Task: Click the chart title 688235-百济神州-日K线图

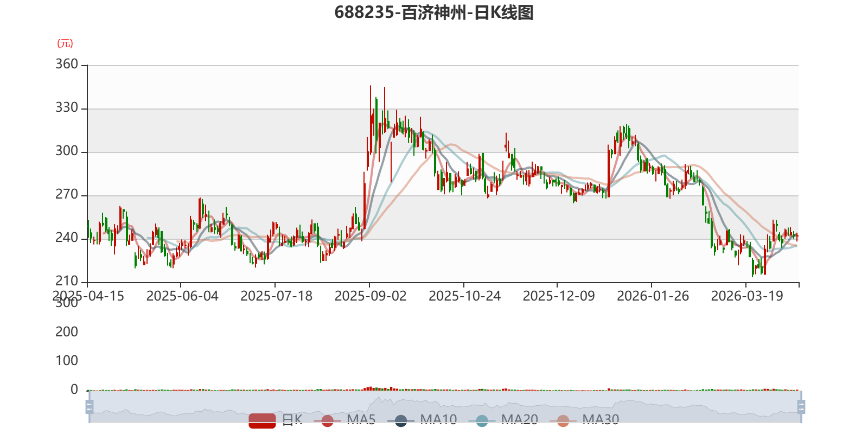Action: click(434, 12)
